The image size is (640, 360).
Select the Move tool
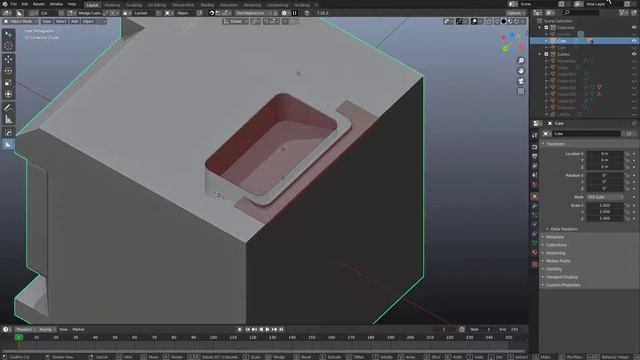pos(8,60)
